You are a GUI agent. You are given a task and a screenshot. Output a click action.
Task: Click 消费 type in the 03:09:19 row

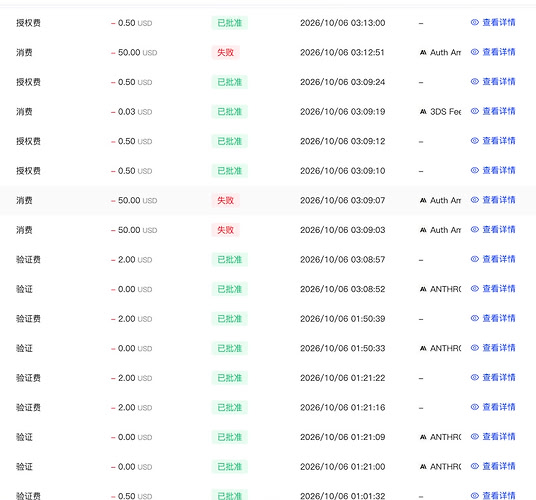point(24,112)
